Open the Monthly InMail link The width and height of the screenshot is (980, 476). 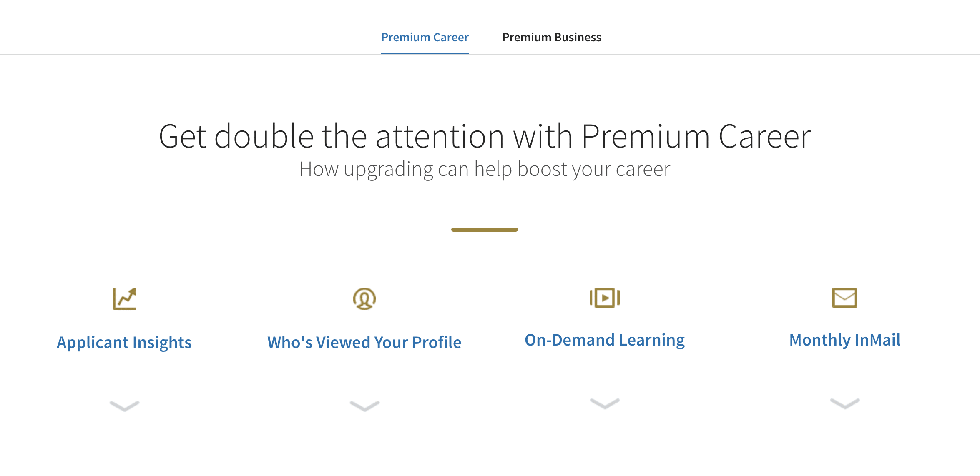tap(844, 340)
